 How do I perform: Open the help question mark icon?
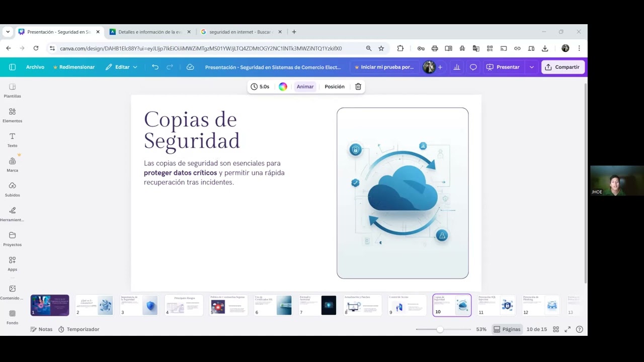pos(580,329)
